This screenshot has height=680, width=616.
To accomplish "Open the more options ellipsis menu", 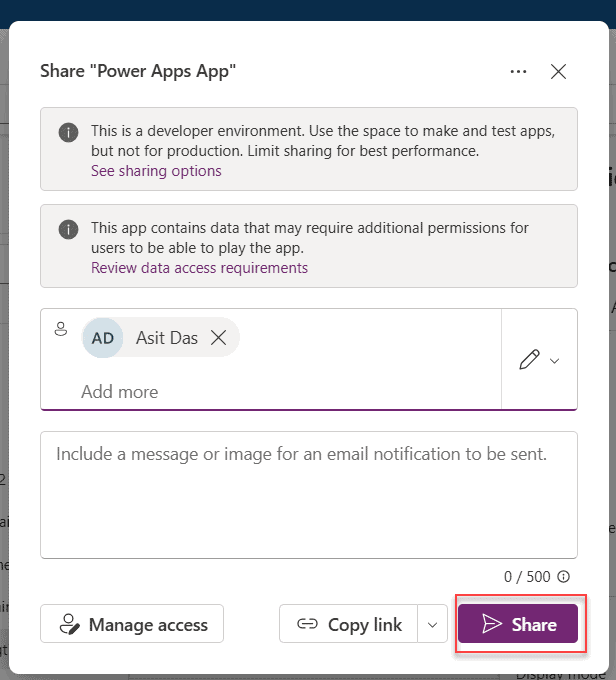I will pyautogui.click(x=518, y=72).
